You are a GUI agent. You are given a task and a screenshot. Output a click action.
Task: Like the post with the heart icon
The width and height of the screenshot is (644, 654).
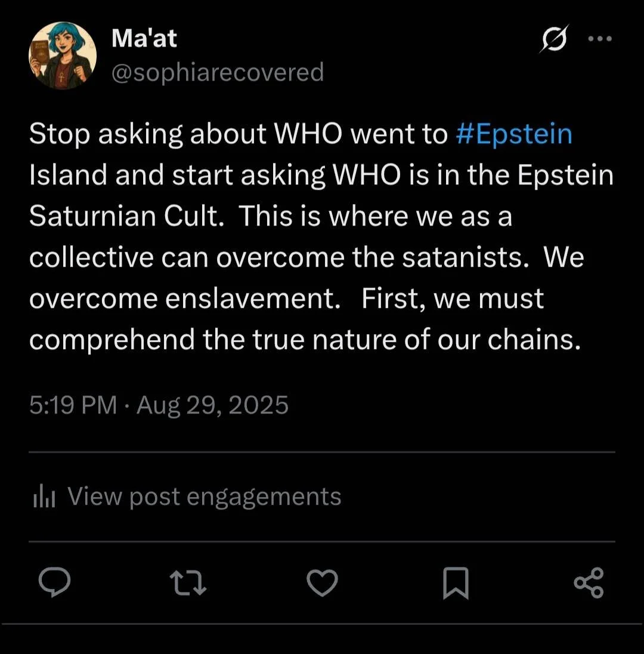(323, 582)
